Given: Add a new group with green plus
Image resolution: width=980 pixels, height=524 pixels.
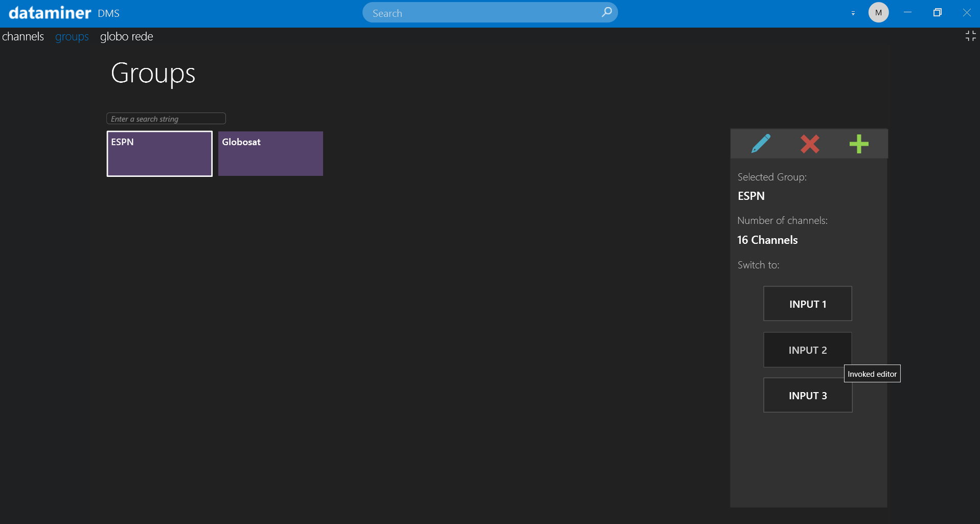Looking at the screenshot, I should point(859,144).
